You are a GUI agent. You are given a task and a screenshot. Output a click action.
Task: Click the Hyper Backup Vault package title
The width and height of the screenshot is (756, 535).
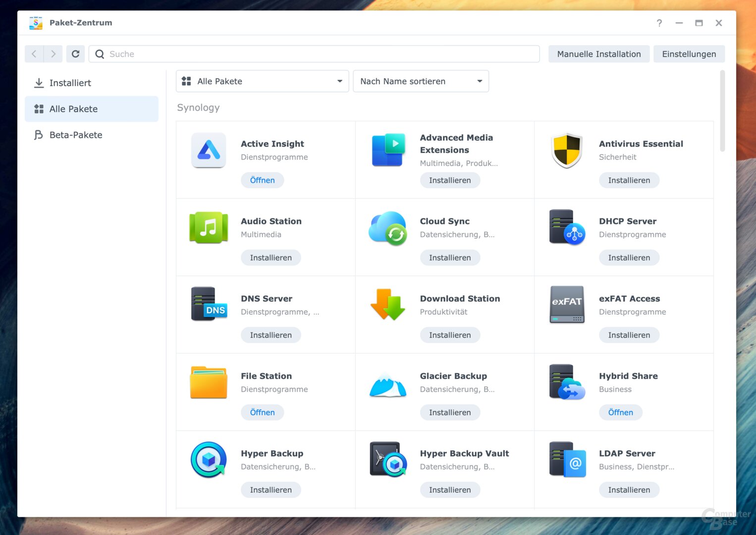click(464, 453)
